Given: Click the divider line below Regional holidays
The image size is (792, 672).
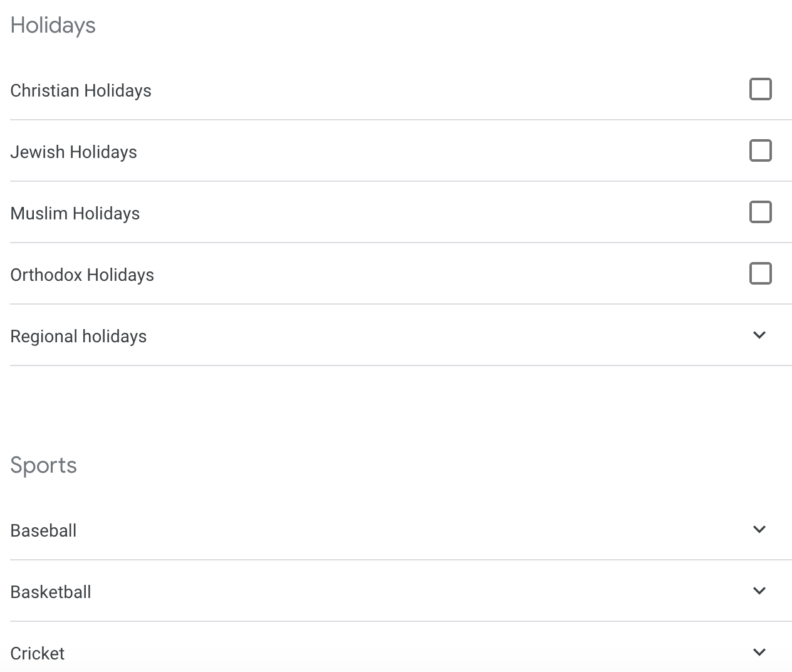Looking at the screenshot, I should pyautogui.click(x=401, y=365).
